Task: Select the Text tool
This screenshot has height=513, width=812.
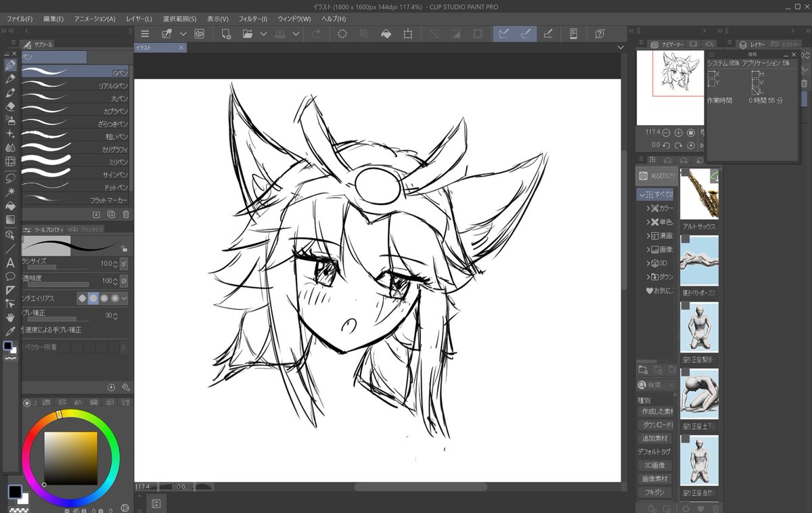Action: (x=10, y=263)
